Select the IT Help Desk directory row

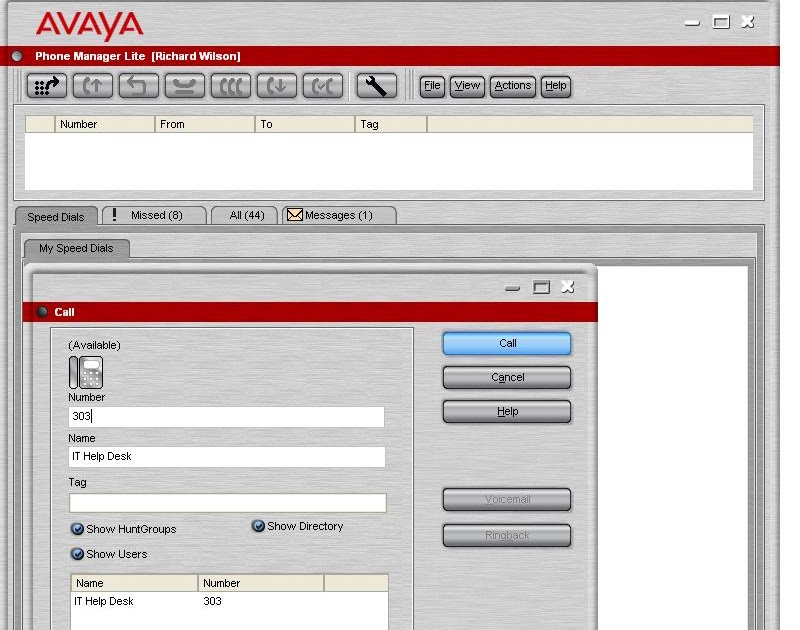(x=229, y=601)
